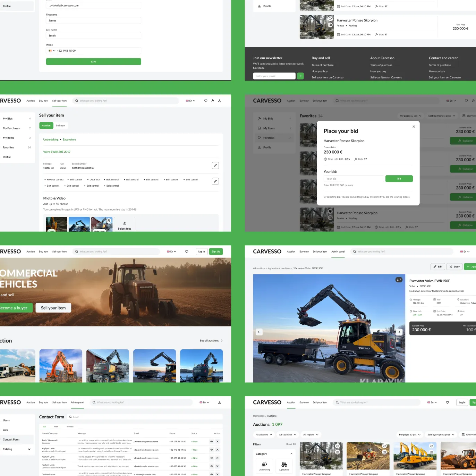Open camera icon on Final Price Harvester card
476x476 pixels.
330,25
